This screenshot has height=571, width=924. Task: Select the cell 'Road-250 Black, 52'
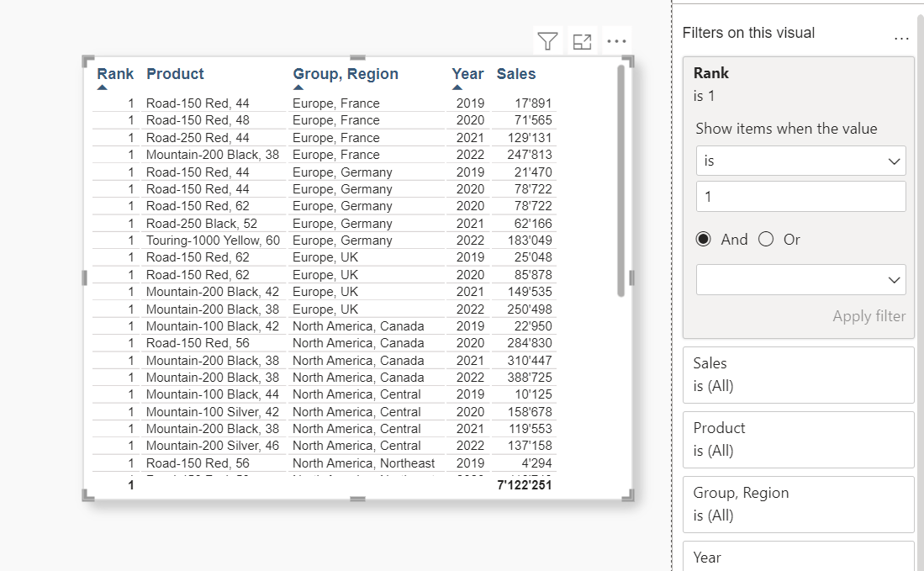click(x=202, y=224)
